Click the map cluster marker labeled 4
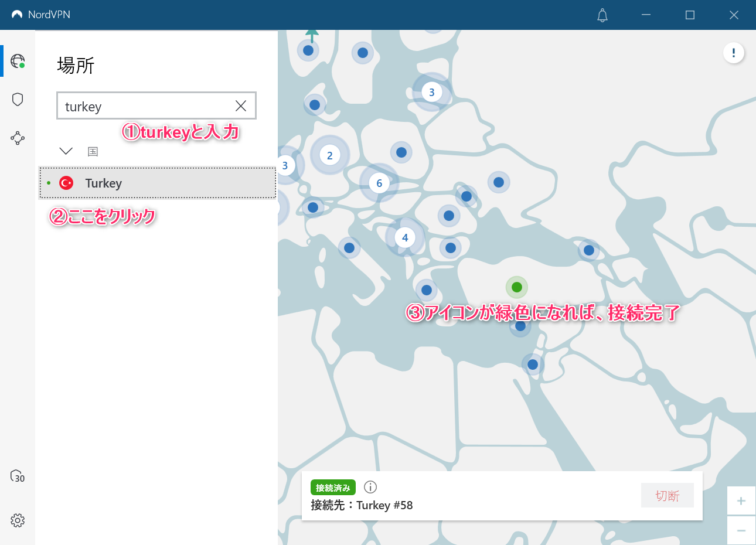The image size is (756, 545). 405,238
